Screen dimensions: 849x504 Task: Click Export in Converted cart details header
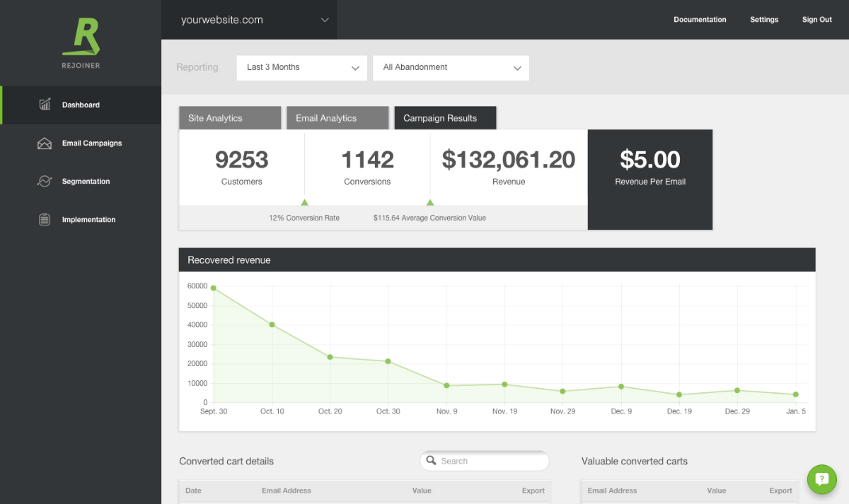coord(533,491)
